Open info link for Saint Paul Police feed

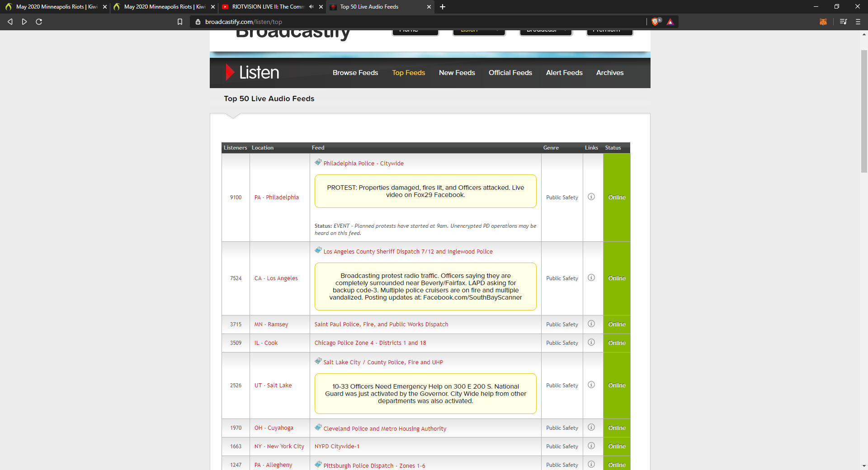tap(591, 324)
